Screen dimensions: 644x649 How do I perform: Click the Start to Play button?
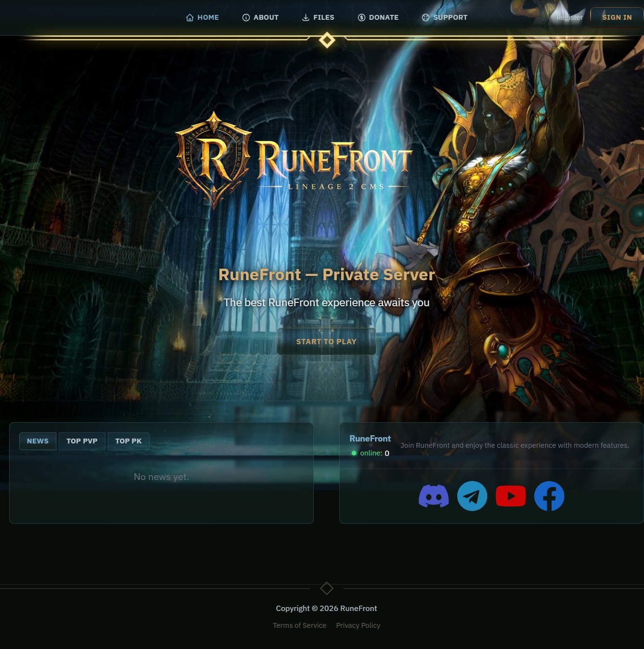326,341
